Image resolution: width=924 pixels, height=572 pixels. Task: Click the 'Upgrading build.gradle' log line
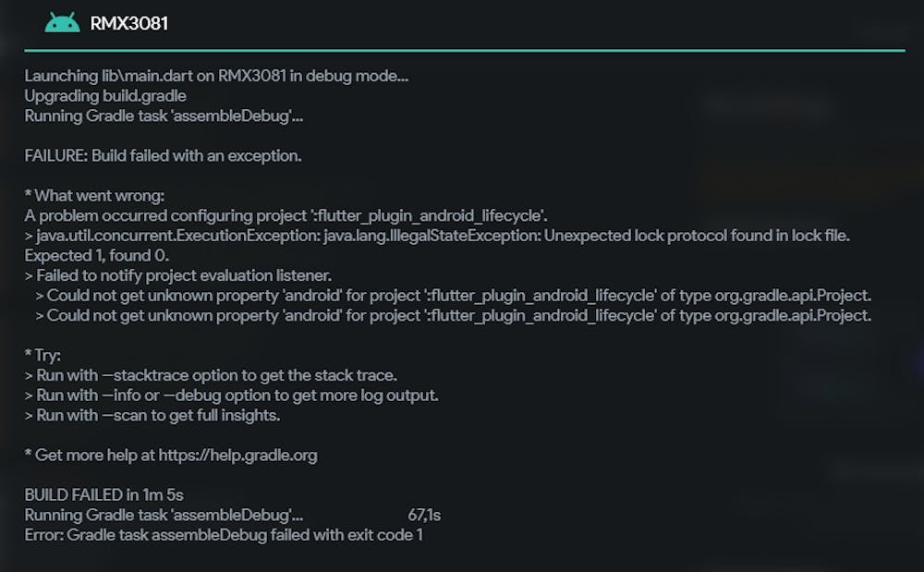[105, 95]
